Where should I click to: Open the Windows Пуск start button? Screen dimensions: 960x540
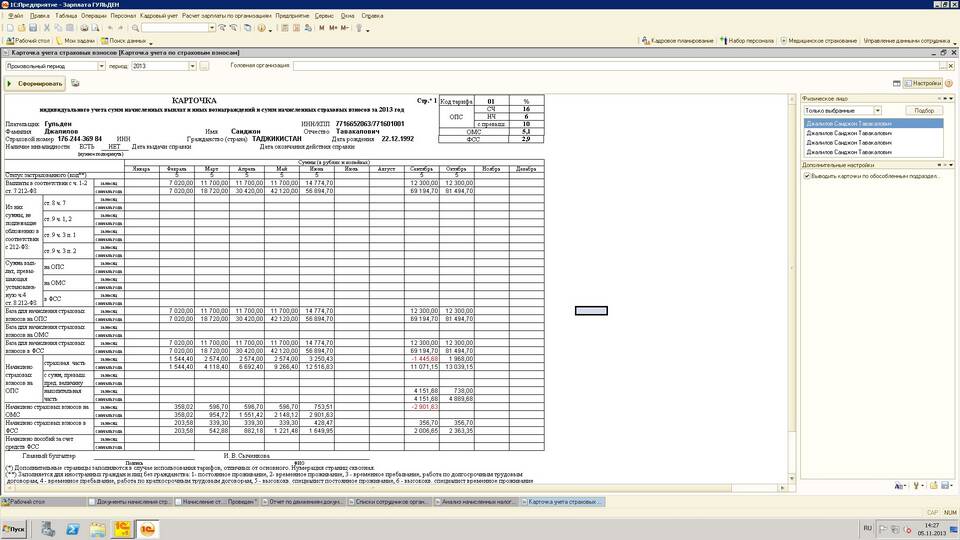pyautogui.click(x=13, y=529)
